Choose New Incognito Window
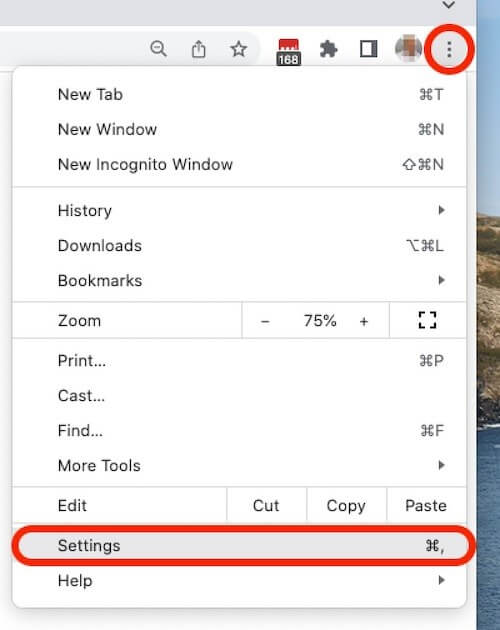The width and height of the screenshot is (500, 630). pyautogui.click(x=239, y=164)
